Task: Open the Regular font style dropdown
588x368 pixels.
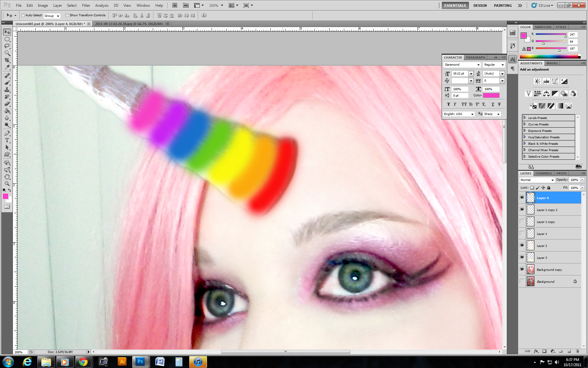Action: pyautogui.click(x=502, y=65)
